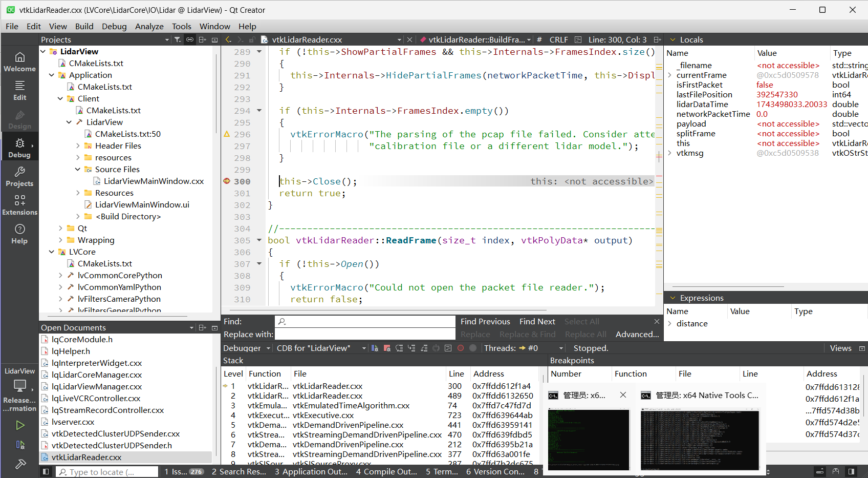Image resolution: width=868 pixels, height=478 pixels.
Task: Start debugging with the debug-run icon
Action: click(x=20, y=445)
